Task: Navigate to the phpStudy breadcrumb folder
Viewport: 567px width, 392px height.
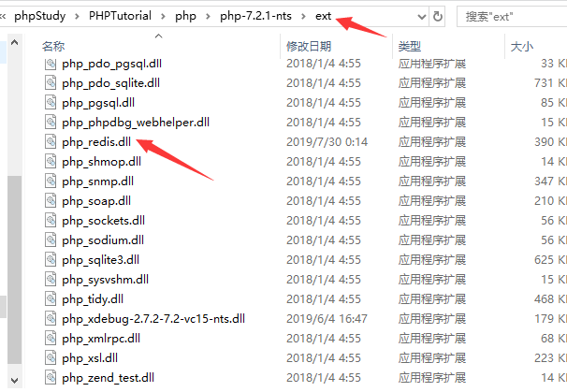Action: tap(40, 16)
